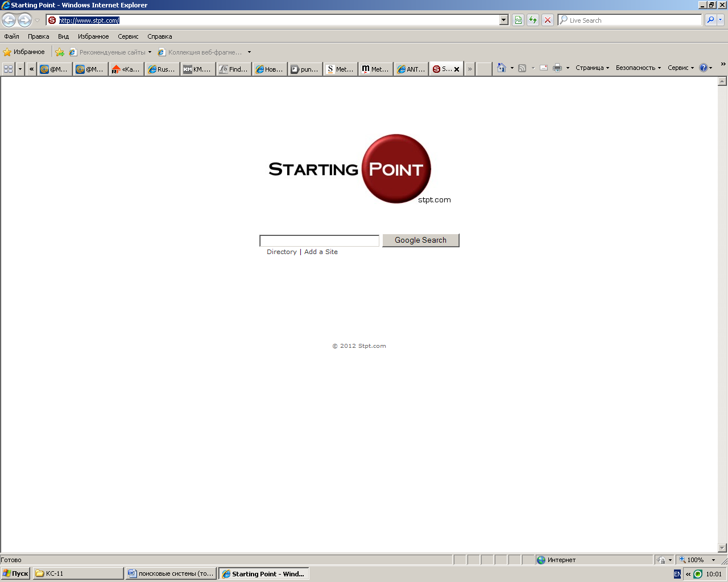
Task: Switch to the Rus... tab
Action: 162,69
